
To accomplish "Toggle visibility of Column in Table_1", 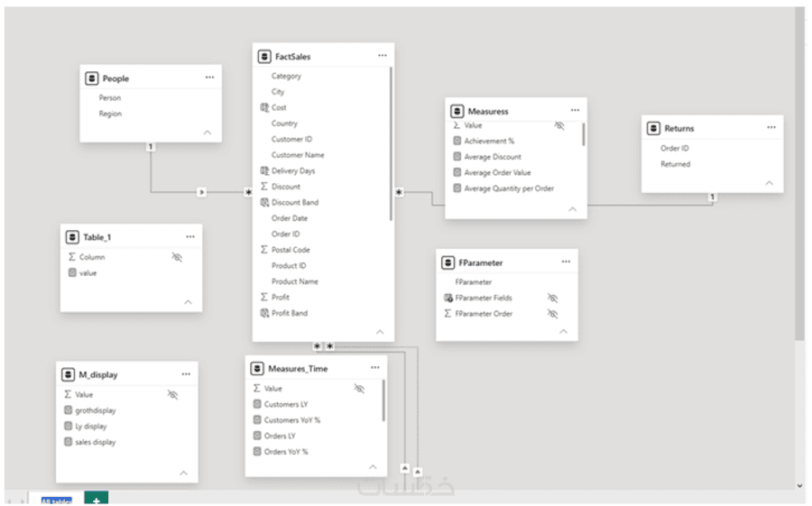I will point(177,257).
